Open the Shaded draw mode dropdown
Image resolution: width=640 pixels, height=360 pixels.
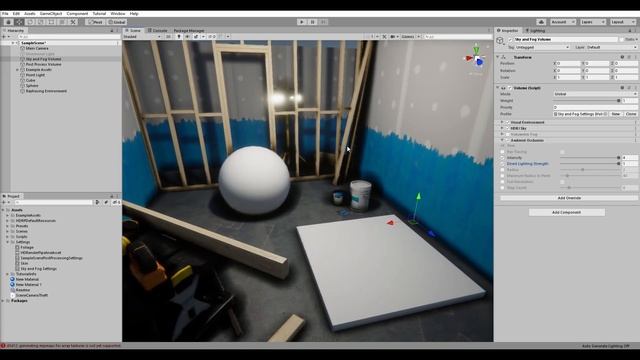tap(142, 37)
